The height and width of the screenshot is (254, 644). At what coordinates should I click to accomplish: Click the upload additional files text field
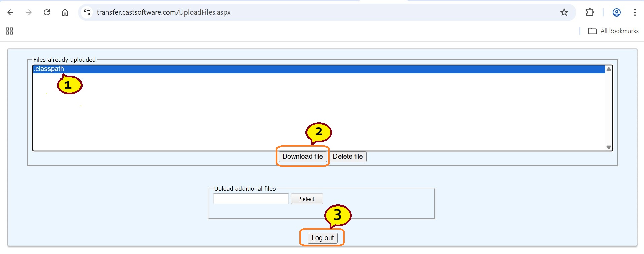click(x=251, y=199)
